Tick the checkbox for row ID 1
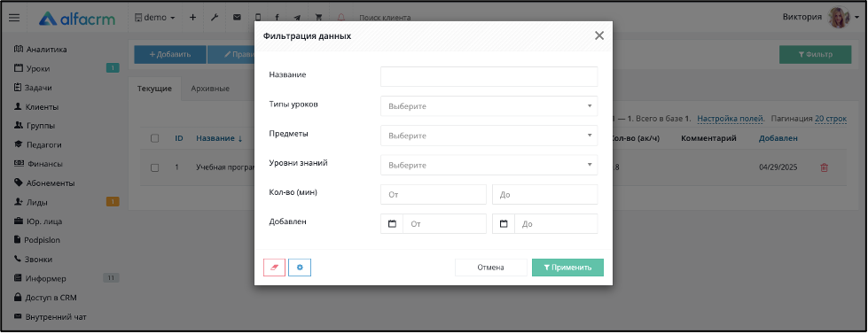Screen dimensions: 868x334 (155, 167)
